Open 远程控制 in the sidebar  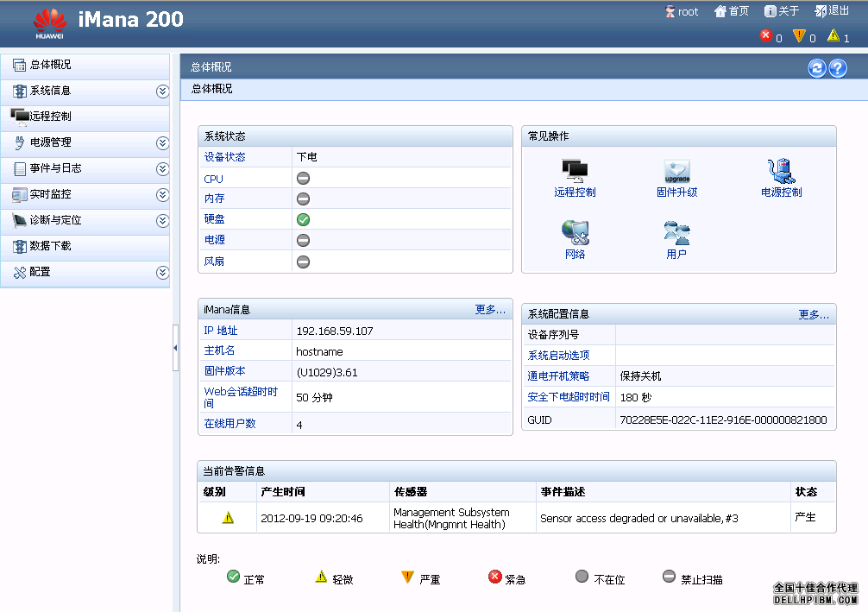click(85, 117)
